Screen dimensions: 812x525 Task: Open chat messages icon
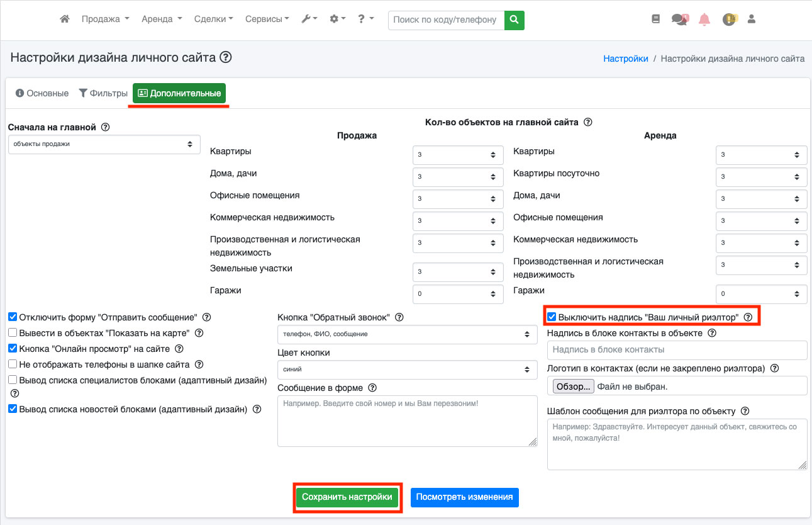[x=679, y=20]
